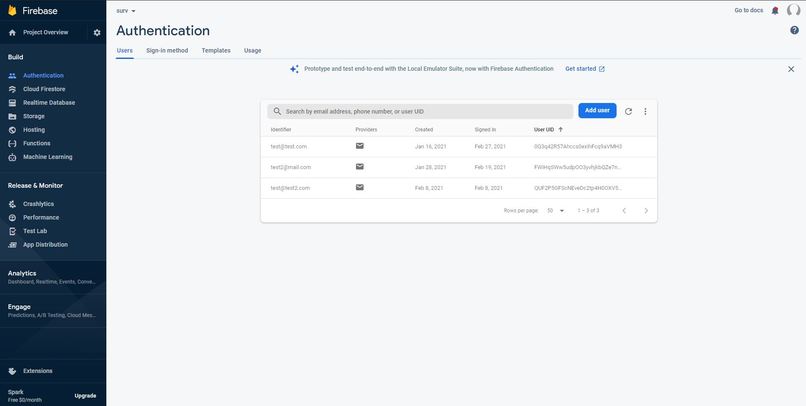The image size is (806, 406).
Task: Focus the user search field
Action: (x=420, y=111)
